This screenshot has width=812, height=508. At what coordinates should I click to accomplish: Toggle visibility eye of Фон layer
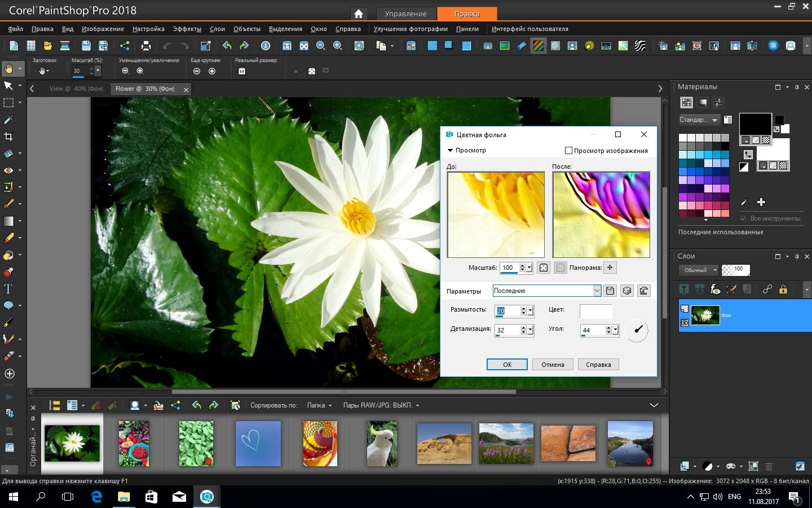click(x=685, y=323)
